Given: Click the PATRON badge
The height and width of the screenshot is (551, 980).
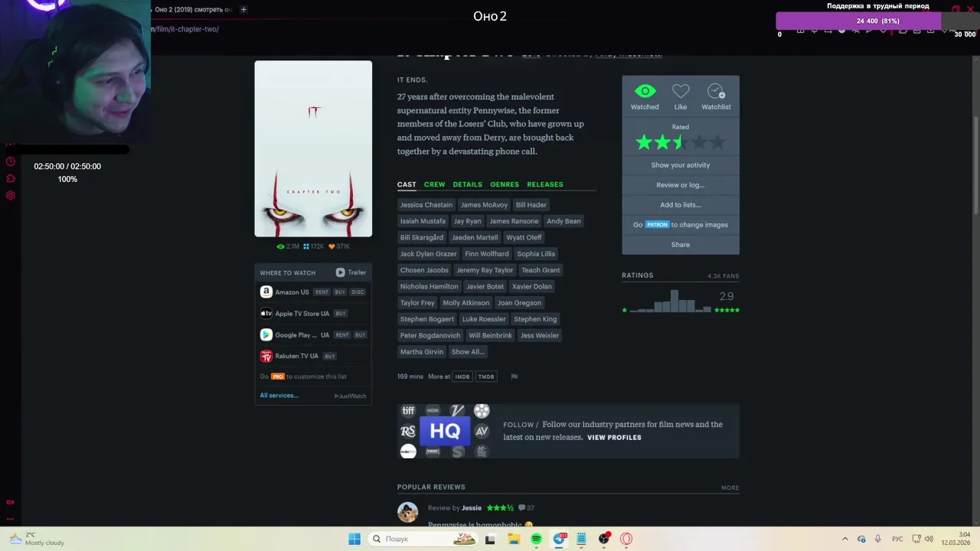Looking at the screenshot, I should [x=657, y=225].
